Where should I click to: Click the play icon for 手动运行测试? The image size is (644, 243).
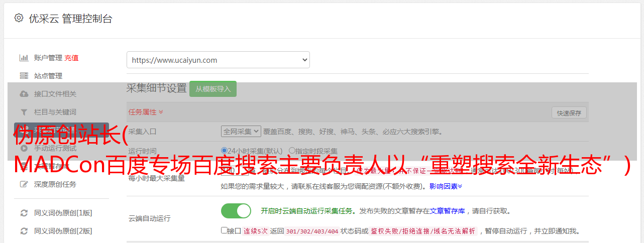click(x=24, y=148)
